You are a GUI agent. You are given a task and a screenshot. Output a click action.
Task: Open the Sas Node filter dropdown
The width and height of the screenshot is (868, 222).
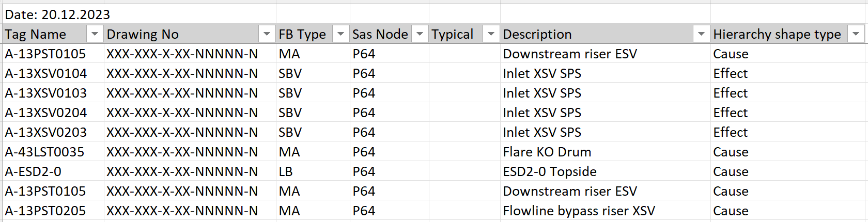click(420, 34)
